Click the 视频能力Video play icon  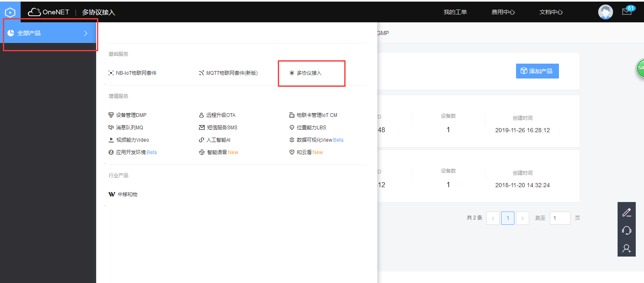111,140
